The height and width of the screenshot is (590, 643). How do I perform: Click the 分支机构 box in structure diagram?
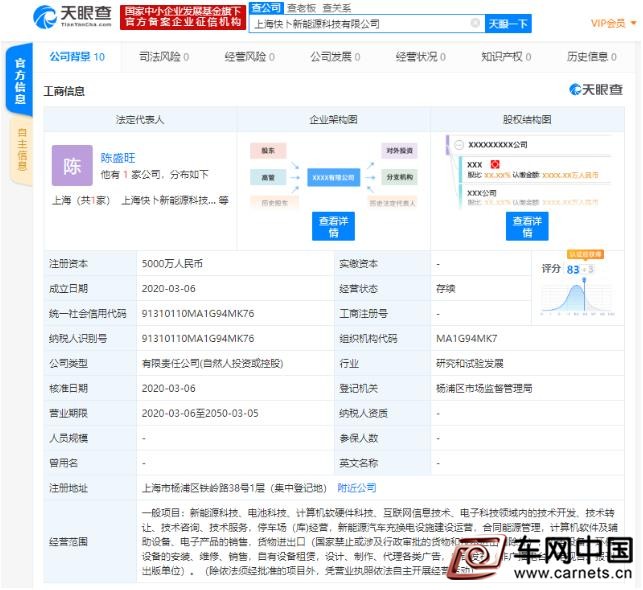pyautogui.click(x=399, y=177)
